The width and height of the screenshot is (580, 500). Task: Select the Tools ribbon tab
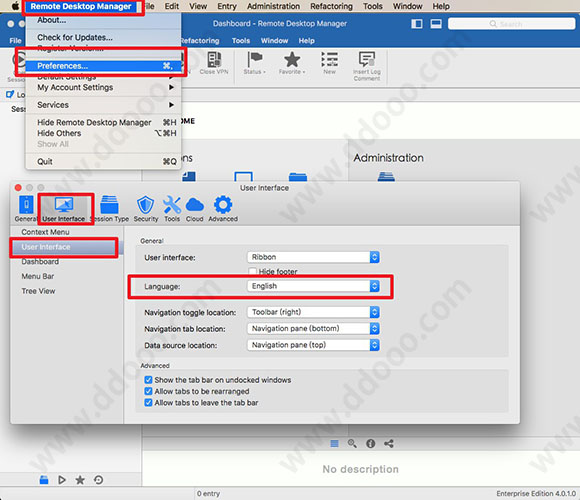click(241, 41)
